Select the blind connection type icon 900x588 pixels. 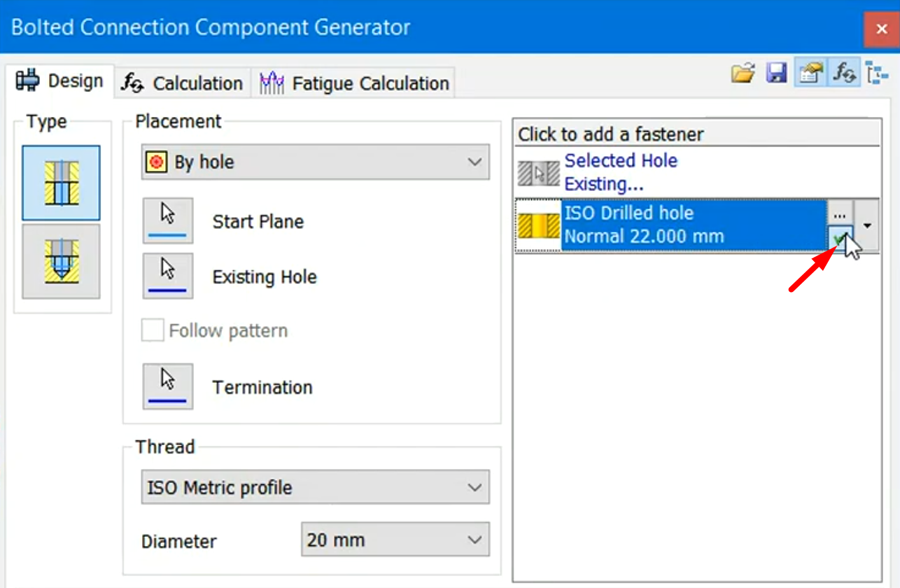click(61, 261)
